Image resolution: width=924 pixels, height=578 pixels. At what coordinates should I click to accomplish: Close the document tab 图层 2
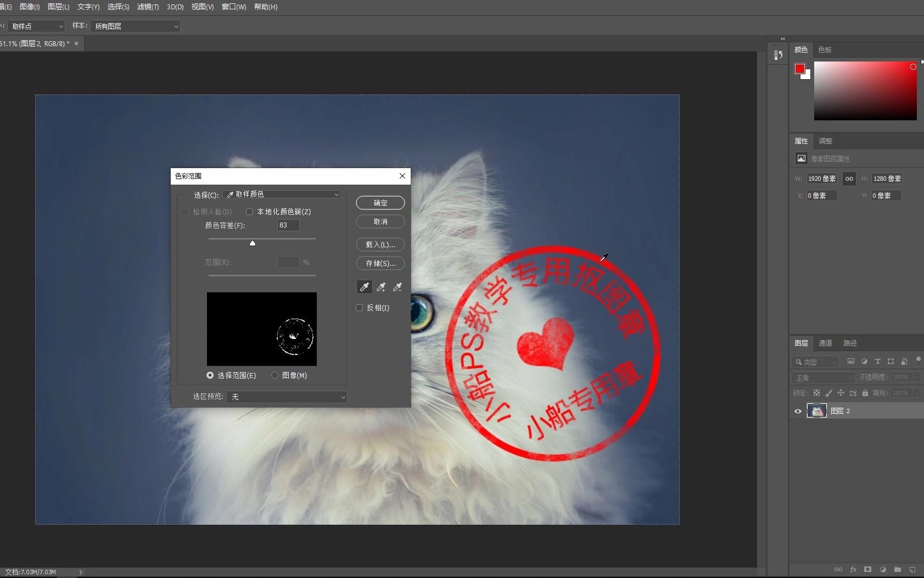76,43
